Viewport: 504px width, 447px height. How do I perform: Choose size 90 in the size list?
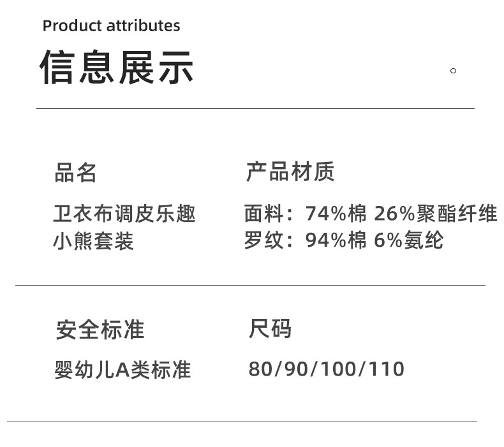tap(296, 369)
